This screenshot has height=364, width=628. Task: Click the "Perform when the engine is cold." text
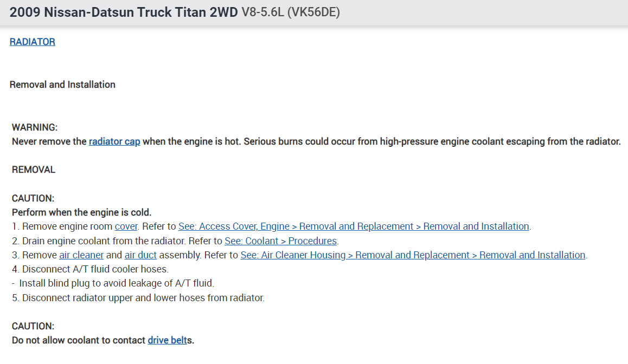pos(81,212)
